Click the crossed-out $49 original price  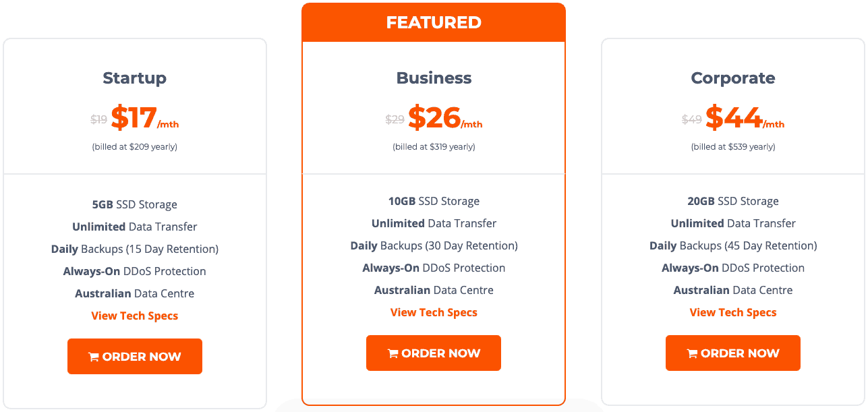tap(692, 119)
